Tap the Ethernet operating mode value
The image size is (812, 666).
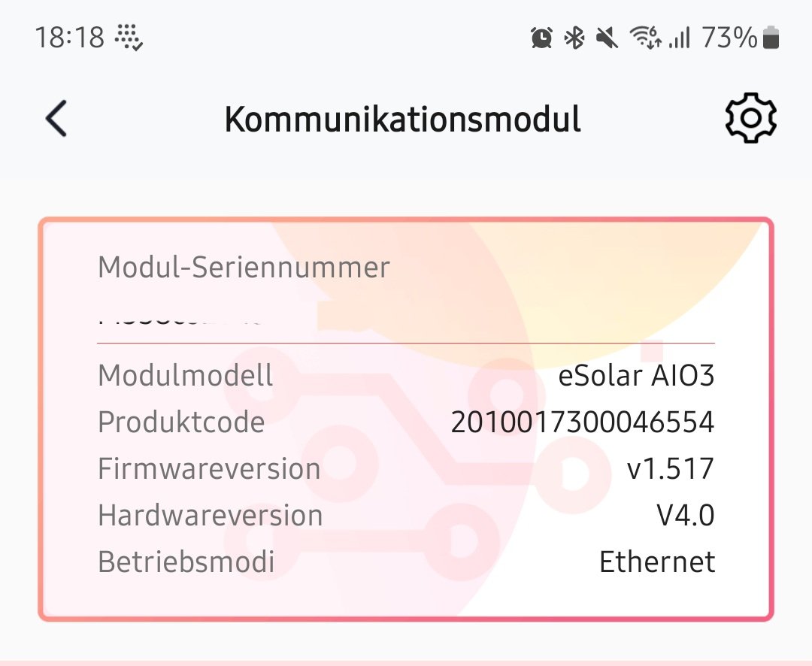656,562
